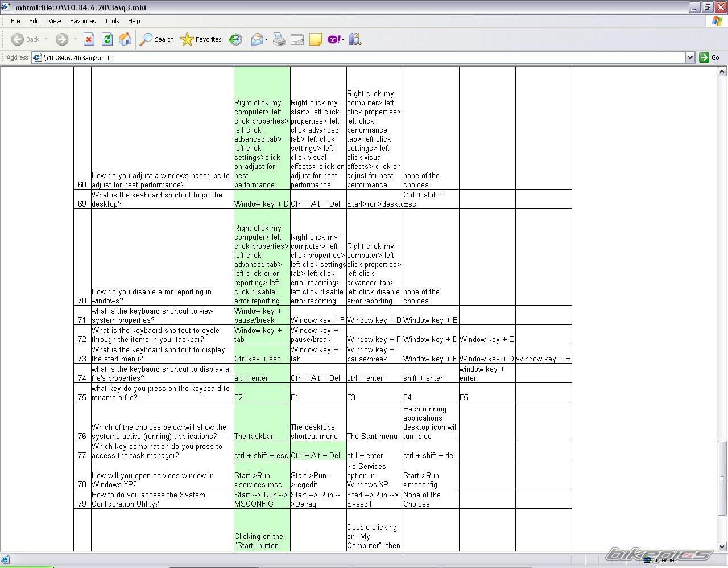Open the Favorites menu
The width and height of the screenshot is (728, 568).
pos(83,21)
